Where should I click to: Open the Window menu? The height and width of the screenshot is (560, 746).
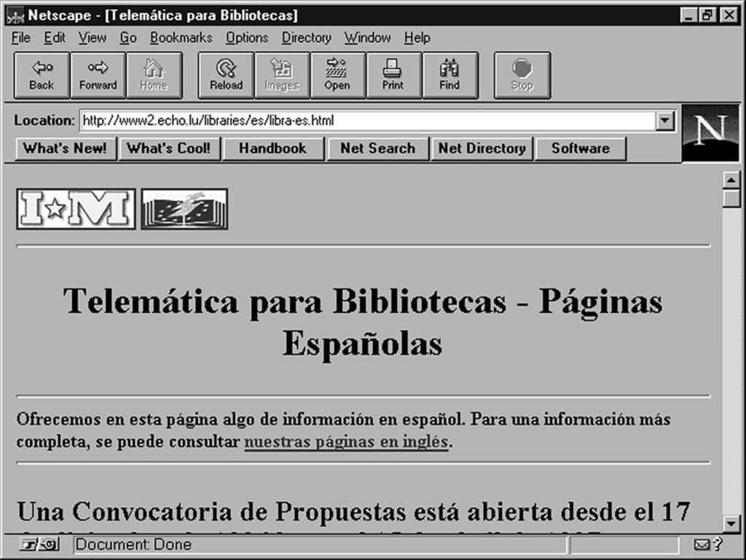367,38
